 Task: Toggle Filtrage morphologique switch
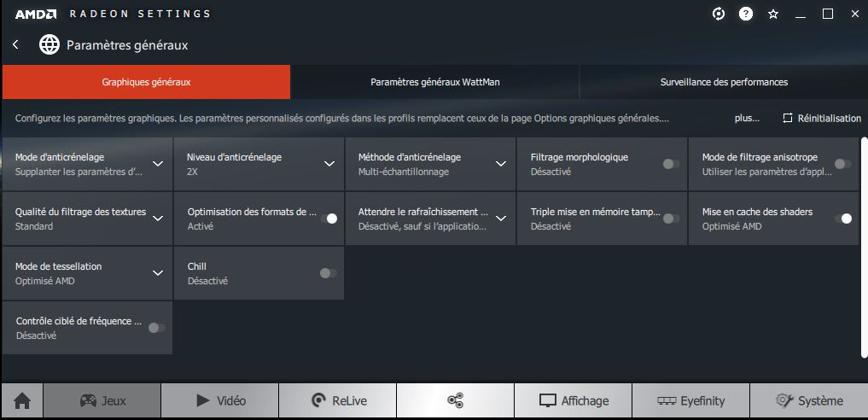coord(671,164)
